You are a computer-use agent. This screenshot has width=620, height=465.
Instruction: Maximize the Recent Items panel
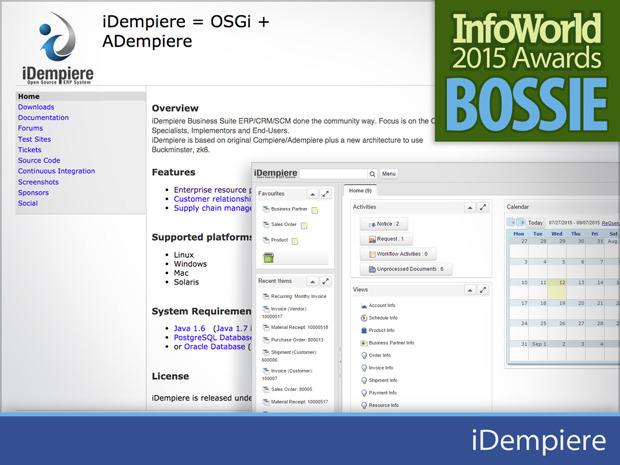click(325, 282)
